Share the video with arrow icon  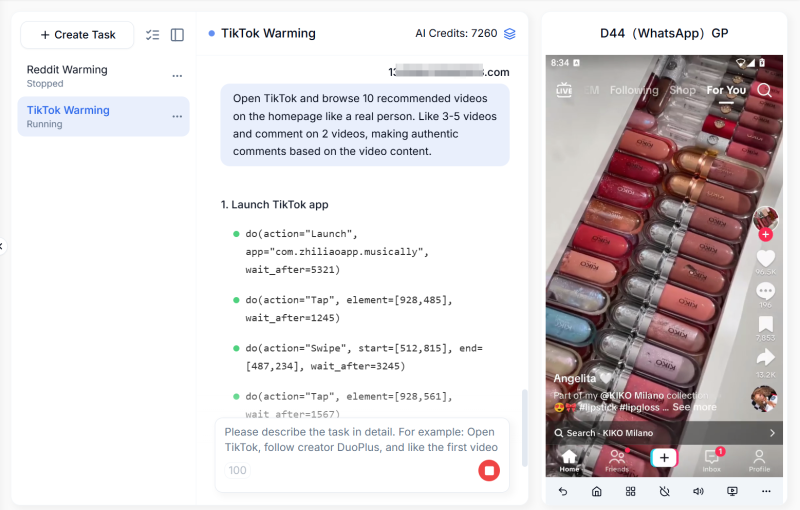click(765, 357)
